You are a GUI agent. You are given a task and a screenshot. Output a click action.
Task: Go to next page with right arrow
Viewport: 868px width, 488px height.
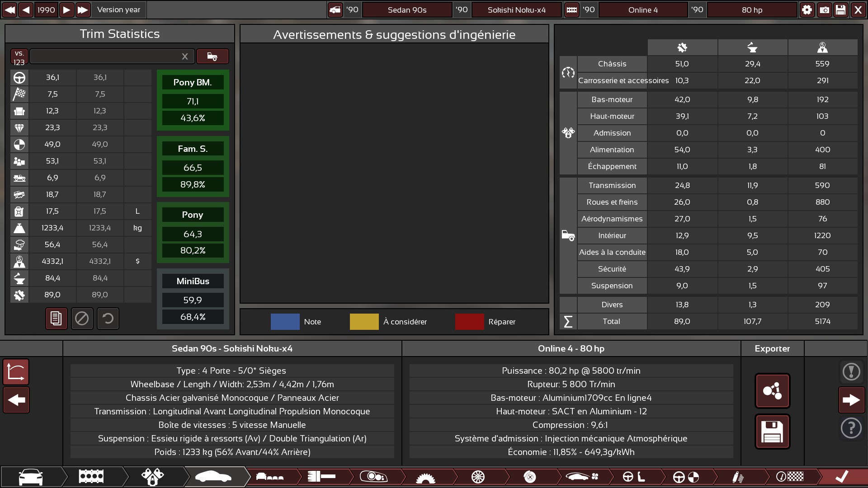[x=851, y=400]
